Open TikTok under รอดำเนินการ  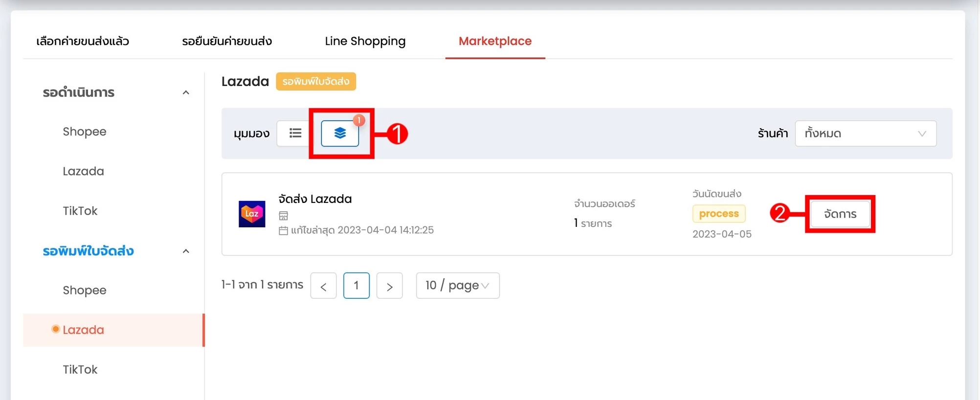[80, 211]
